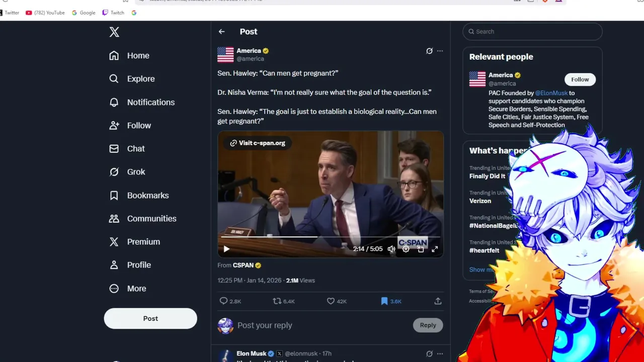Image resolution: width=644 pixels, height=362 pixels.
Task: Open Elon Musk's profile name in reply
Action: click(x=252, y=353)
